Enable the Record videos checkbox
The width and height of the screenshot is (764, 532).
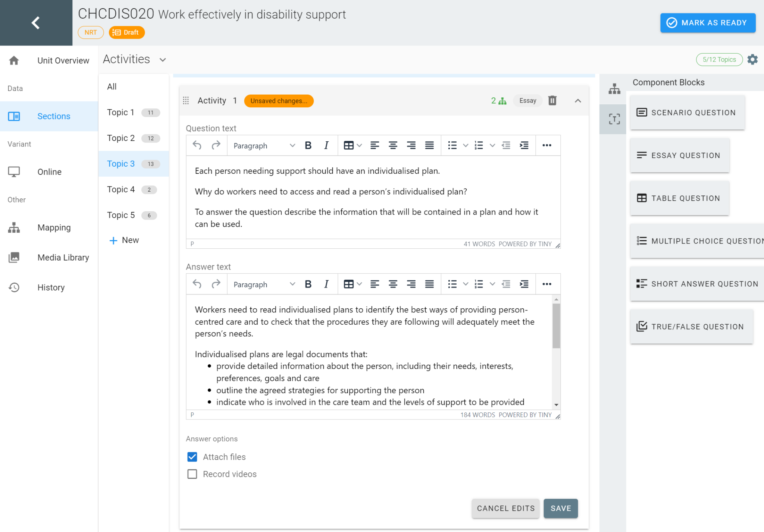coord(192,474)
